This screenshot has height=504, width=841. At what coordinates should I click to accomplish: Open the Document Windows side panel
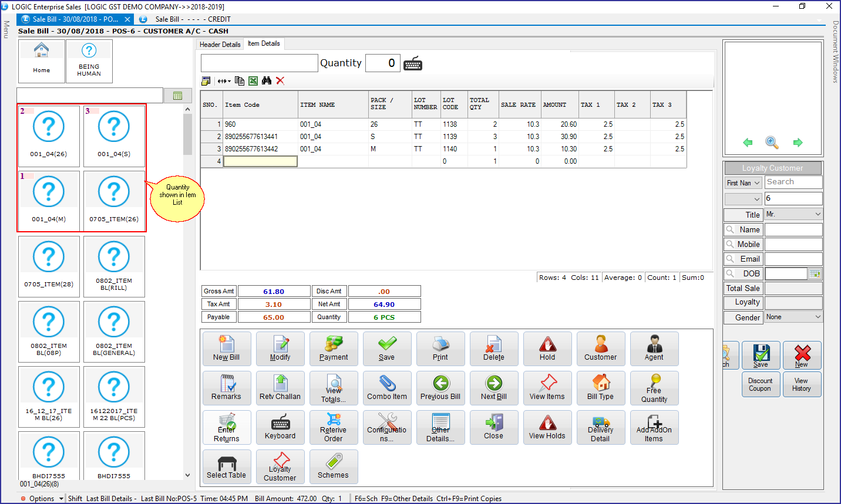[835, 52]
